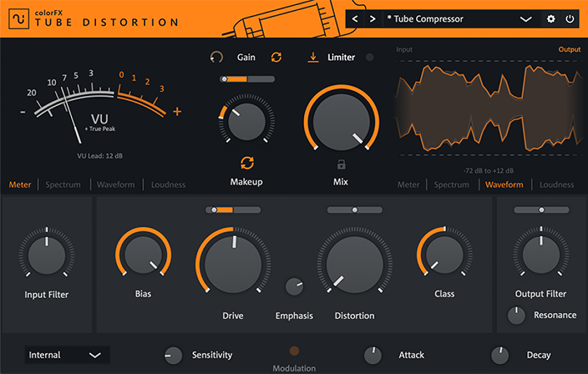Select the Resonance mini knob
The width and height of the screenshot is (588, 374).
tap(516, 315)
